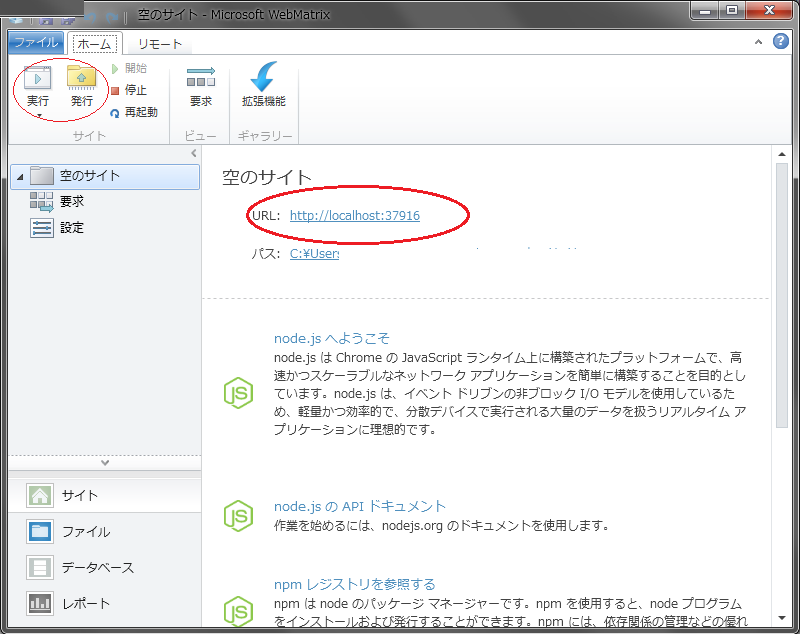Open the 拡張機能 extensions gallery
This screenshot has width=803, height=637.
click(262, 85)
